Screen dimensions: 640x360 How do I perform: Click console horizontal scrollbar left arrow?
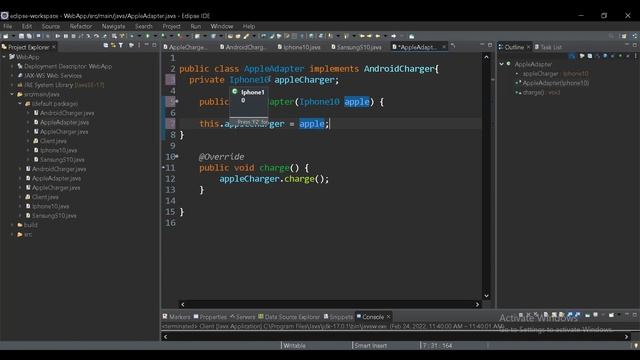[165, 337]
